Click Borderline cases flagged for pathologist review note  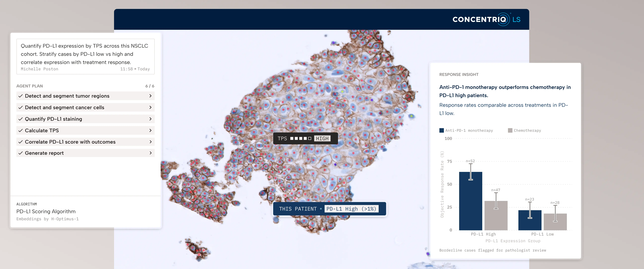point(492,250)
